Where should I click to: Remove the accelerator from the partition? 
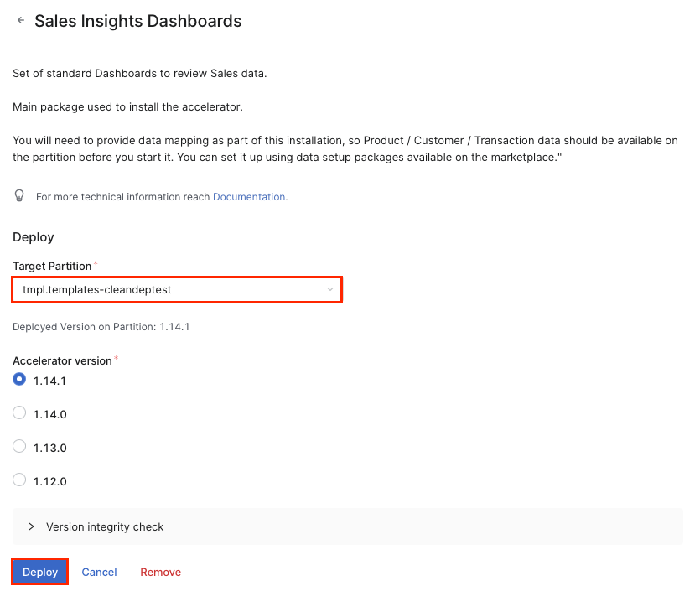tap(160, 572)
